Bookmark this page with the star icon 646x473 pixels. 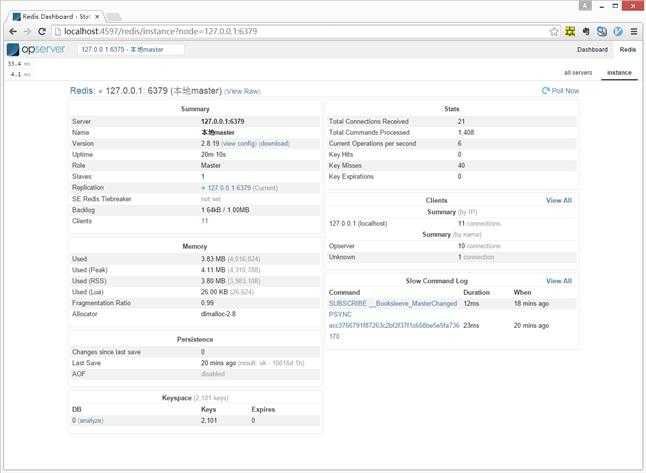(x=554, y=31)
